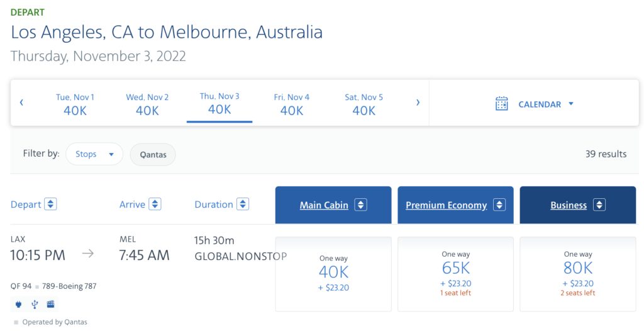This screenshot has width=644, height=331.
Task: Click the green DEPART label
Action: pyautogui.click(x=28, y=12)
